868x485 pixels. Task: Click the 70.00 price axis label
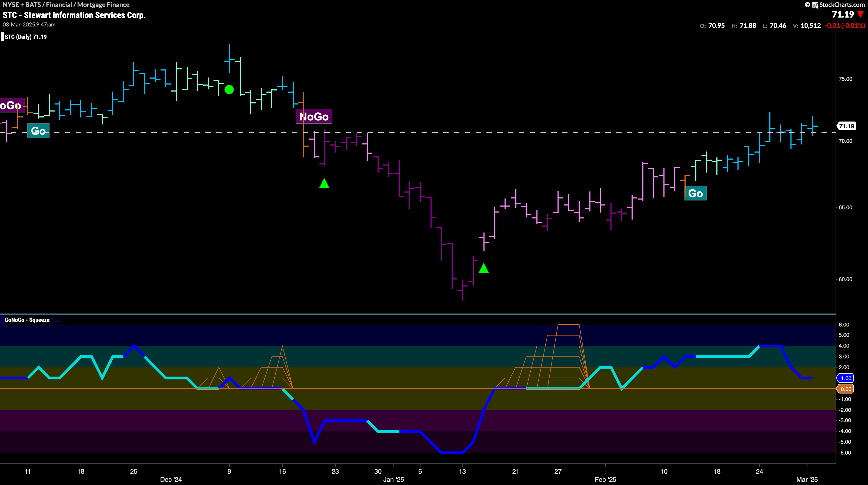(x=845, y=141)
